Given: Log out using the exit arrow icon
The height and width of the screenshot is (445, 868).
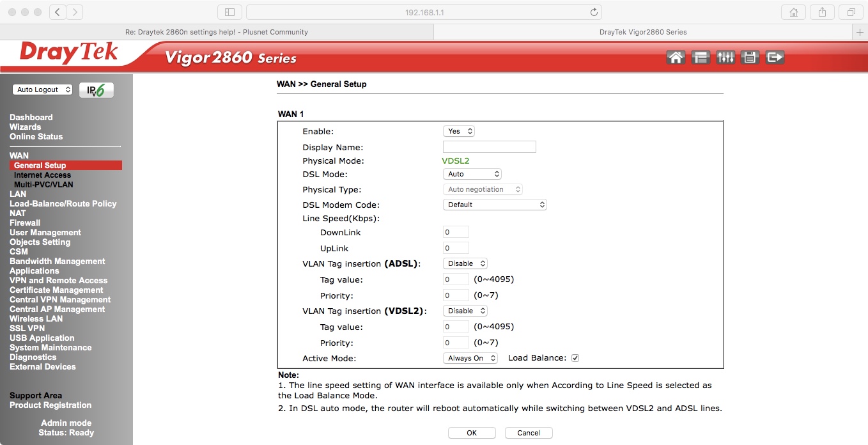Looking at the screenshot, I should 775,57.
